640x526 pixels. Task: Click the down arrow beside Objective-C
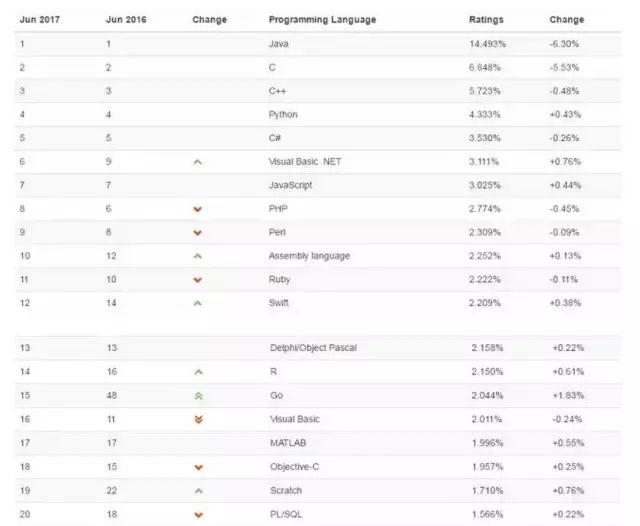(x=199, y=467)
